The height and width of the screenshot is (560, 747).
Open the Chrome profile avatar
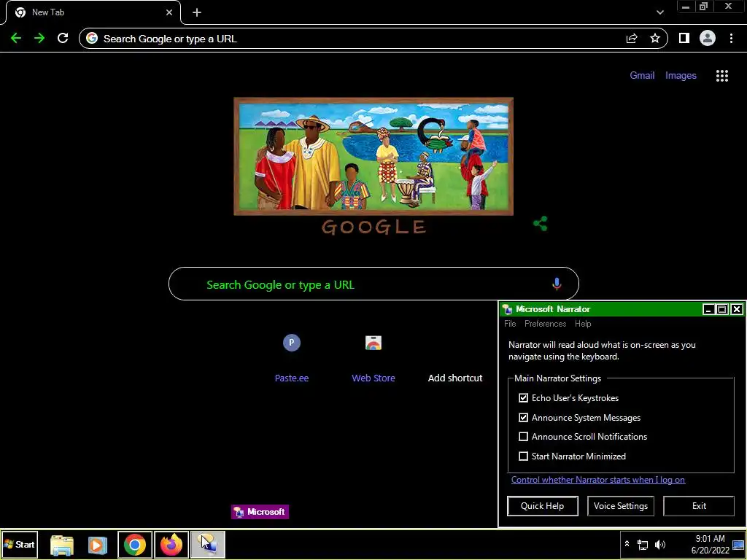coord(708,38)
